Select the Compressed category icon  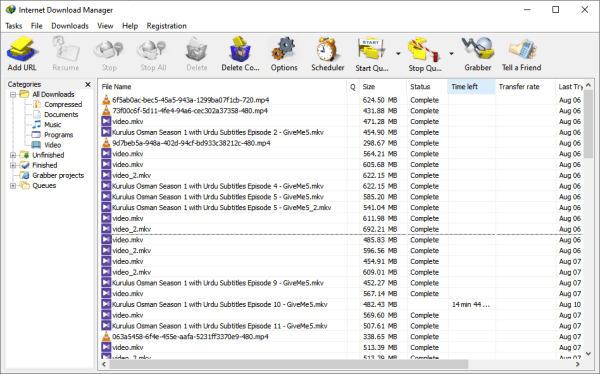click(37, 104)
